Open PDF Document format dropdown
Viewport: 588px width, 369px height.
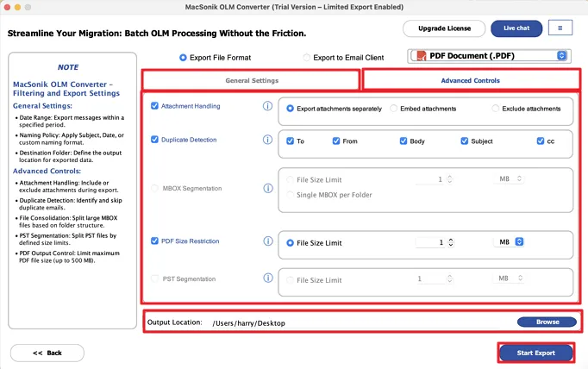point(489,56)
